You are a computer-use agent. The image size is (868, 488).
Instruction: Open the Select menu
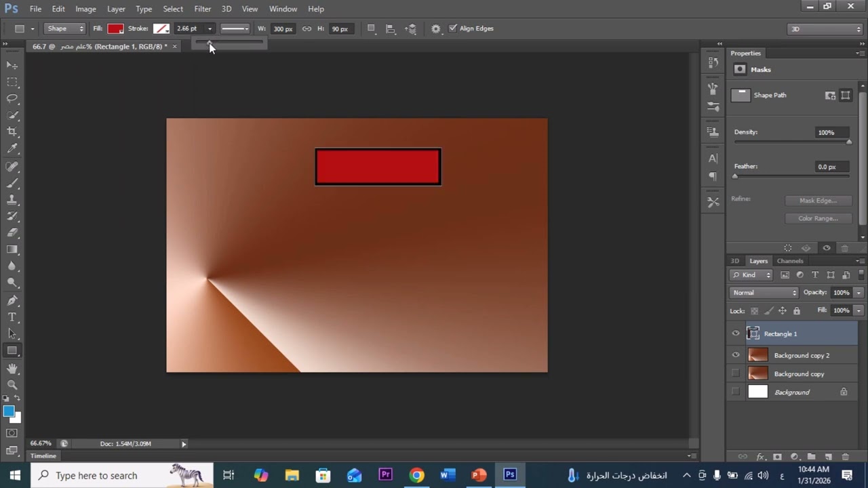pyautogui.click(x=173, y=9)
